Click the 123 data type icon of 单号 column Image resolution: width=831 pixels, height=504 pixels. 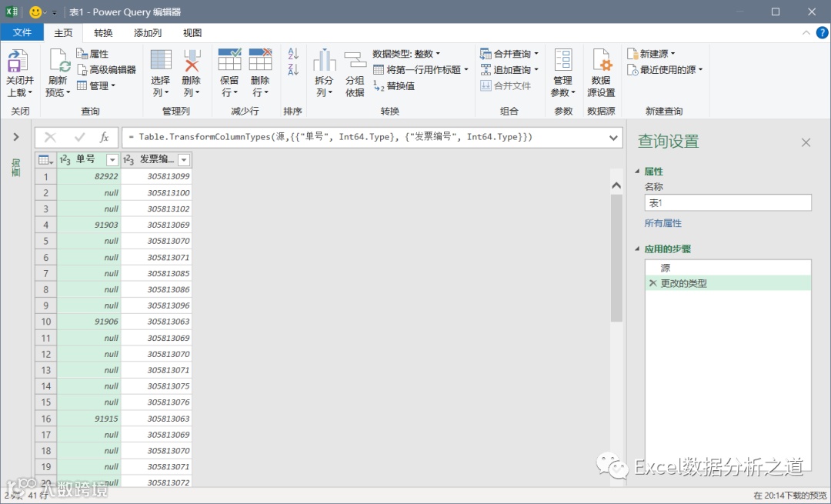(65, 159)
